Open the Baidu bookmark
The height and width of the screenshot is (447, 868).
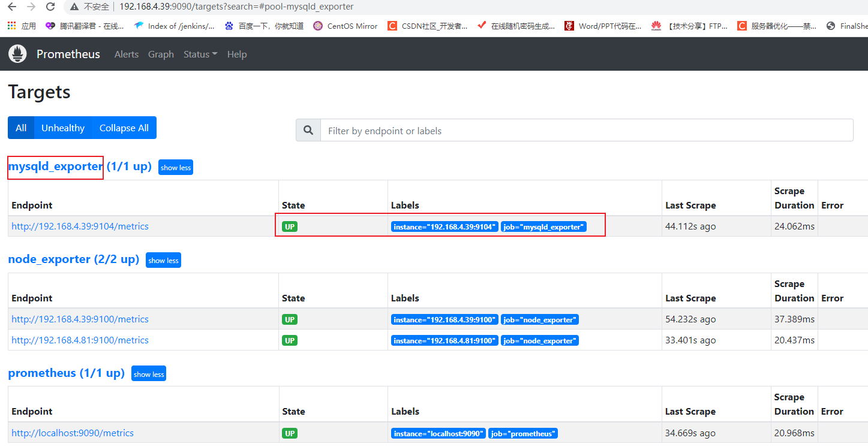pyautogui.click(x=264, y=26)
